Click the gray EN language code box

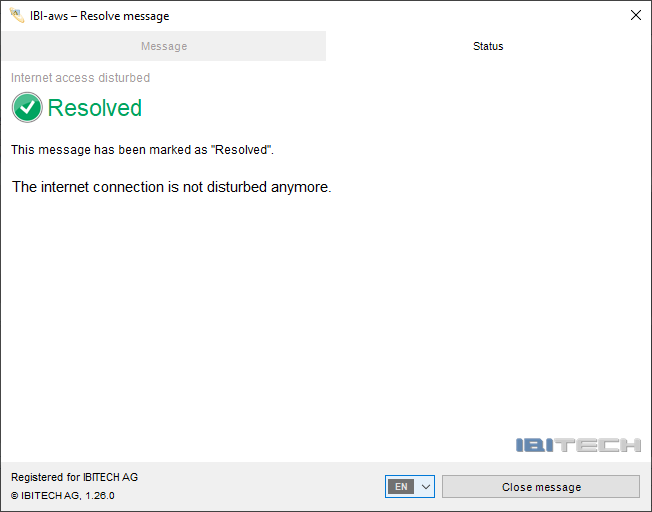(401, 487)
